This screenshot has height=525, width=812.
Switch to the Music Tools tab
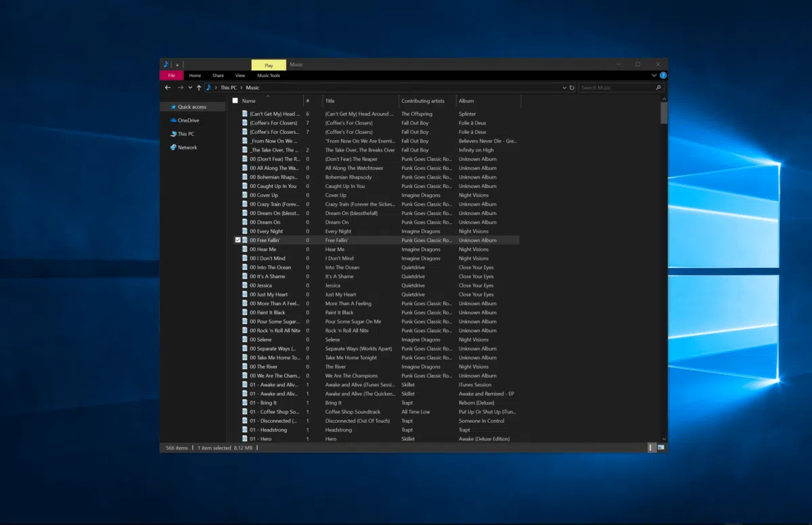click(x=268, y=75)
